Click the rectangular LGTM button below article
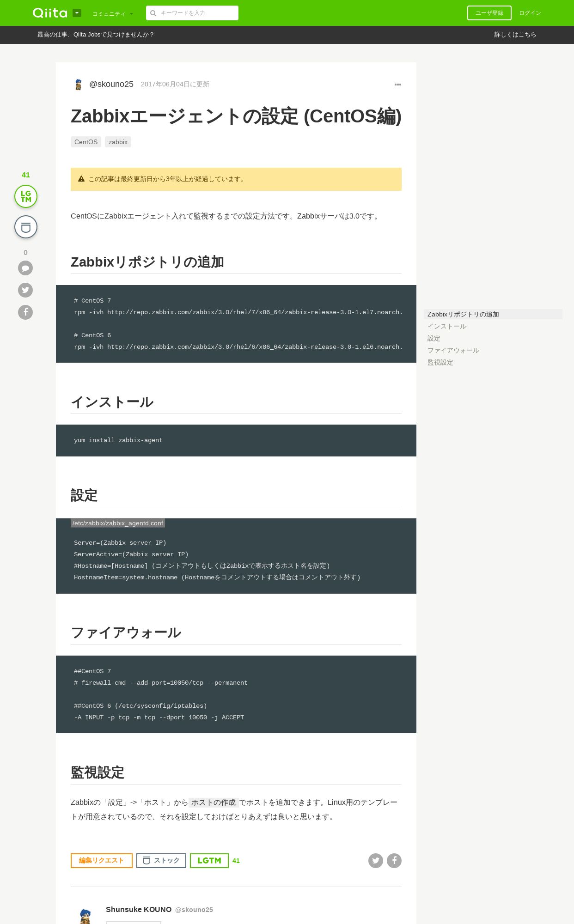The image size is (574, 924). point(209,861)
